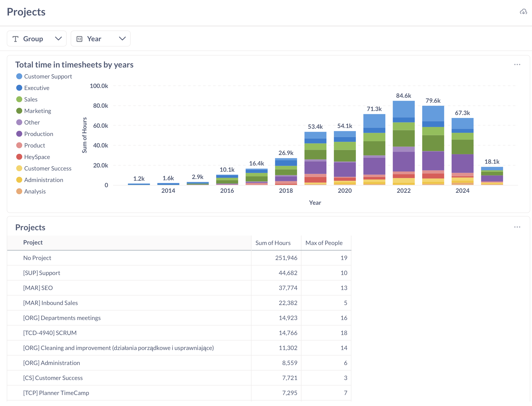Toggle Administration legend item
Image resolution: width=532 pixels, height=406 pixels.
coord(40,180)
